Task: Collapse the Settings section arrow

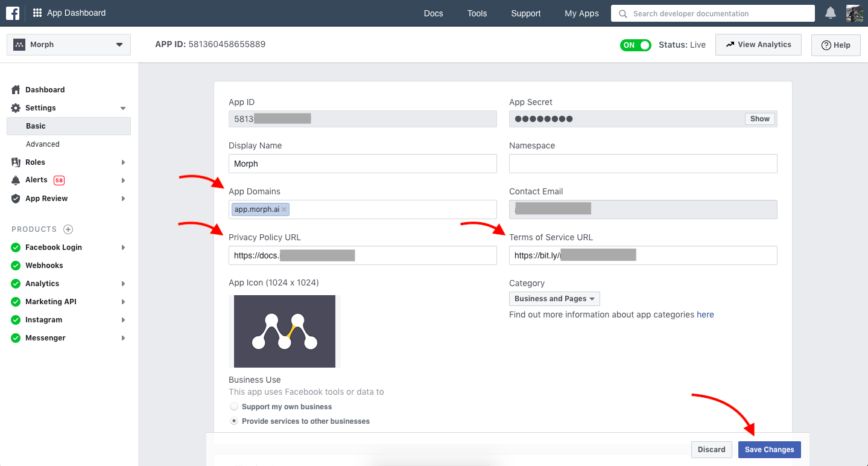Action: point(123,108)
